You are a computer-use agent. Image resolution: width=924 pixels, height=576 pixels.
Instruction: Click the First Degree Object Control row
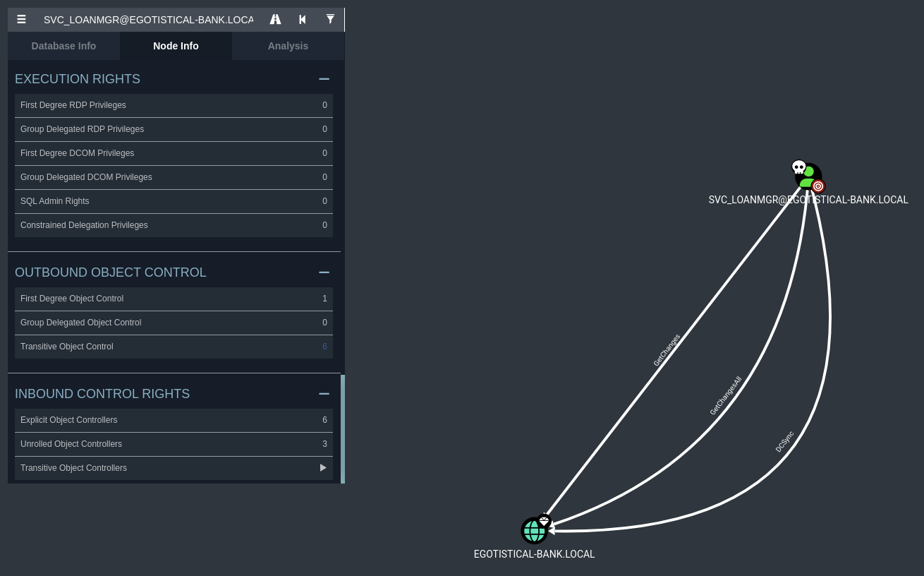click(174, 299)
